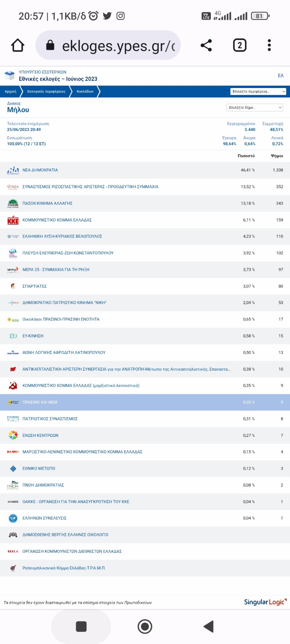
Task: Click the ΣΥΡΙΖΑ party logo
Action: point(13,187)
